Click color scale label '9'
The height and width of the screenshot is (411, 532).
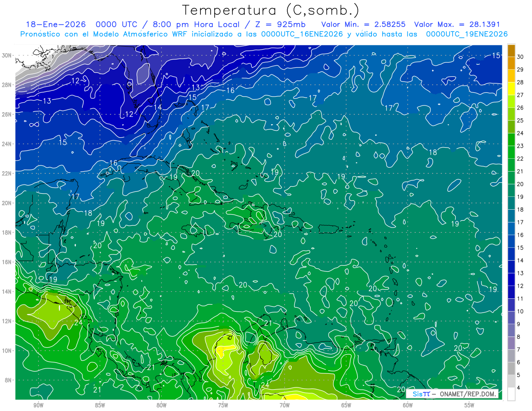[x=519, y=324]
